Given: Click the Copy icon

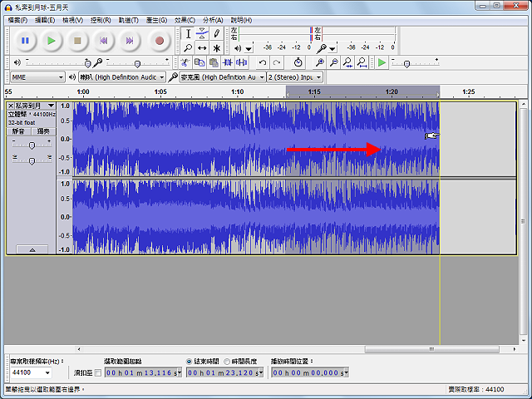Looking at the screenshot, I should [199, 62].
